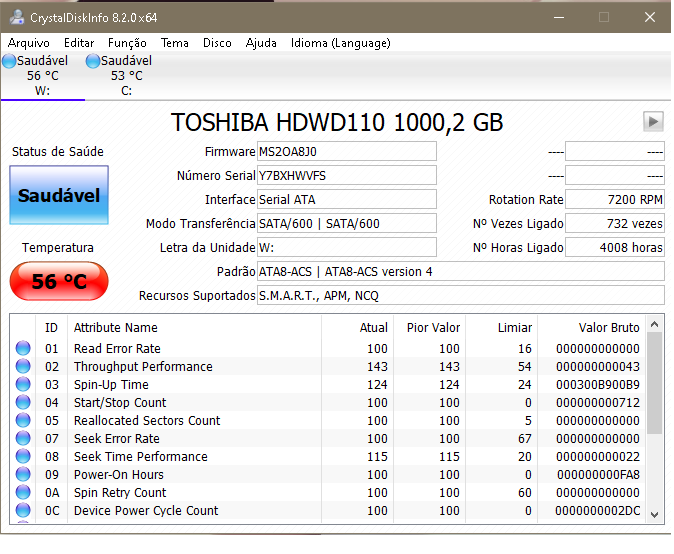674x554 pixels.
Task: Click the status orb for Read Error Rate
Action: 23,349
